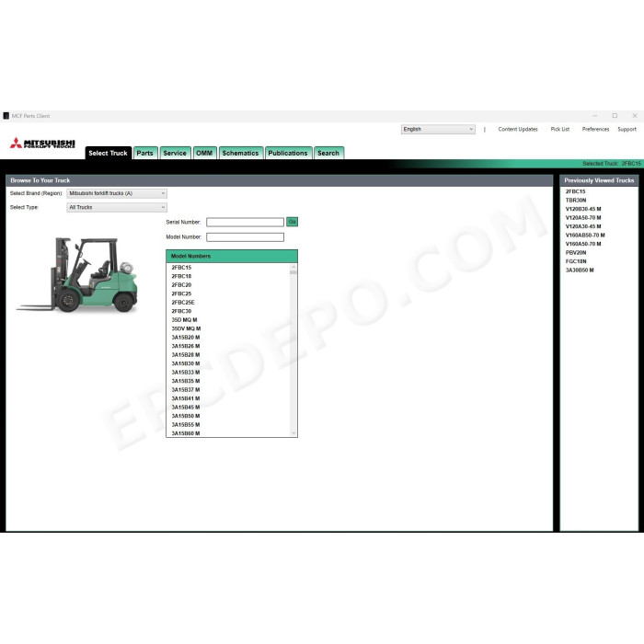
Task: Switch to the Select Truck tab
Action: coord(108,153)
